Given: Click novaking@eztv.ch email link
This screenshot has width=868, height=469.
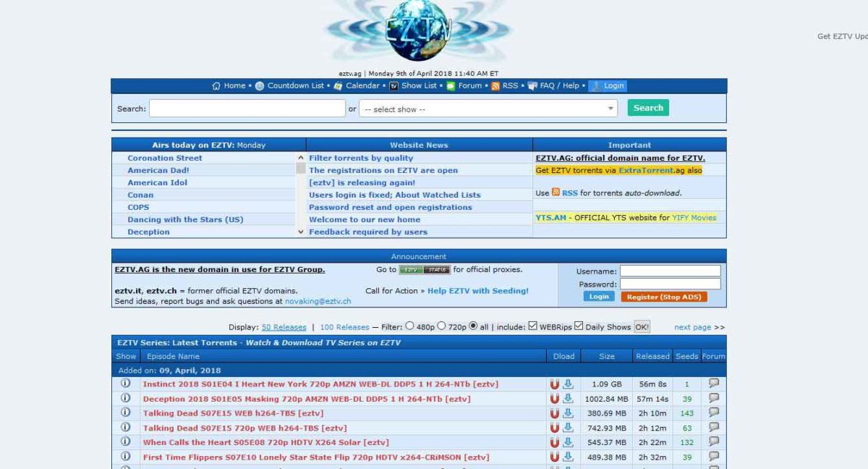Looking at the screenshot, I should tap(318, 301).
